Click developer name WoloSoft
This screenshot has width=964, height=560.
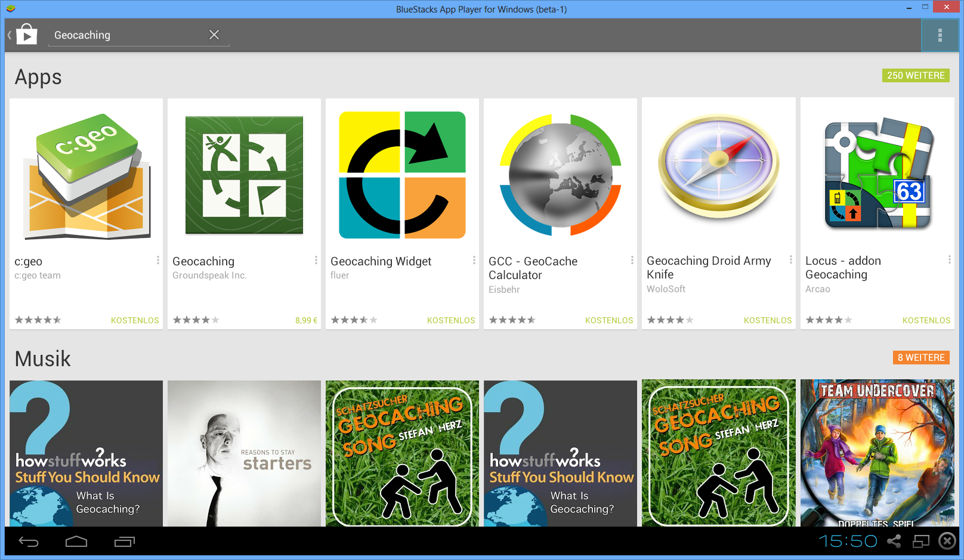point(666,289)
